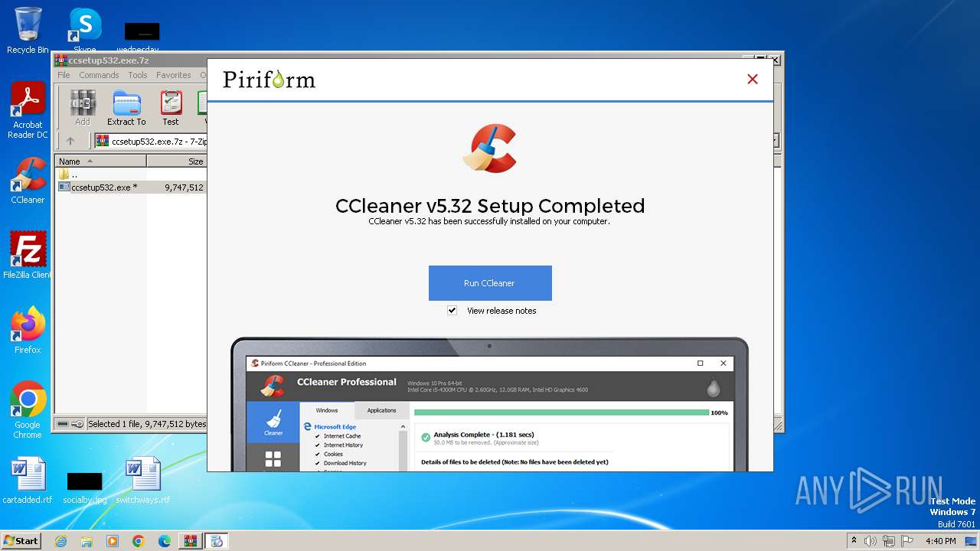980x551 pixels.
Task: Open Acrobat Reader DC desktop shortcut
Action: click(x=28, y=111)
